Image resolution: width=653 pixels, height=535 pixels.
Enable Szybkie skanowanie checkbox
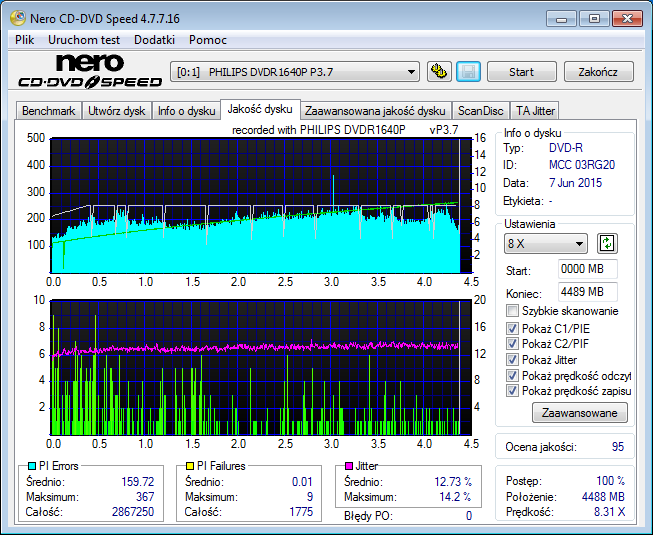[512, 311]
